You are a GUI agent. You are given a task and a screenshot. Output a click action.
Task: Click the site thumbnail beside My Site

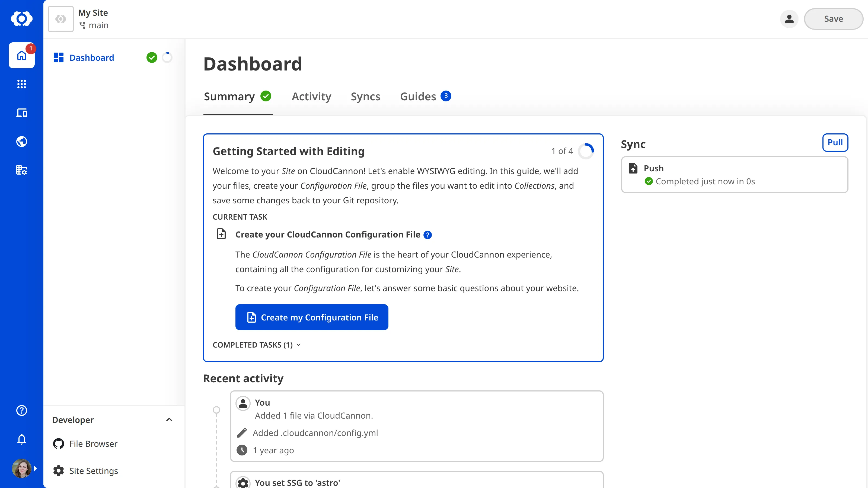pyautogui.click(x=61, y=19)
